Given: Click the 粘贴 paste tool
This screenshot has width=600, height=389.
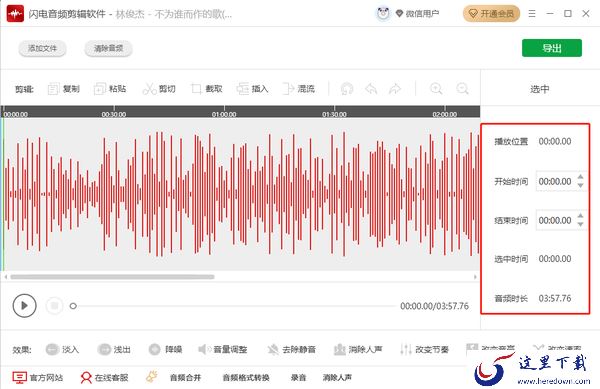Looking at the screenshot, I should [x=110, y=89].
